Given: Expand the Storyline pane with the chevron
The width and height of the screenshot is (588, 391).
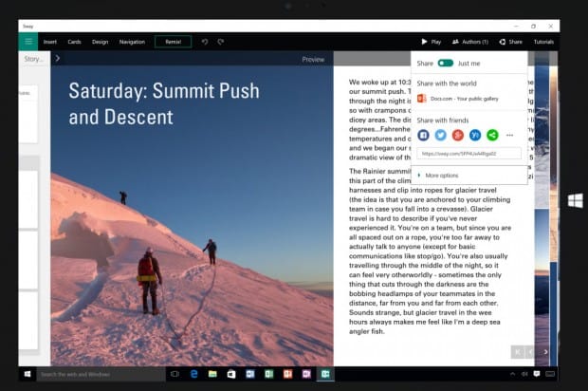Looking at the screenshot, I should pyautogui.click(x=57, y=59).
